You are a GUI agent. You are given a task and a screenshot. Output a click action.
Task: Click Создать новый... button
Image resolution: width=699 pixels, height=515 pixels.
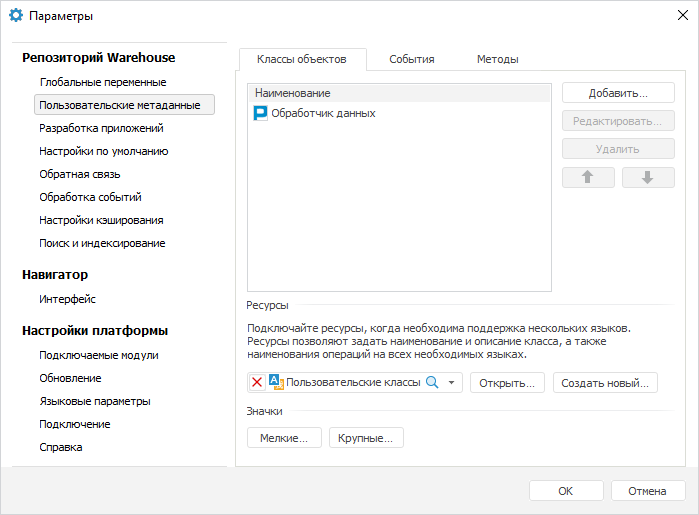pyautogui.click(x=606, y=383)
